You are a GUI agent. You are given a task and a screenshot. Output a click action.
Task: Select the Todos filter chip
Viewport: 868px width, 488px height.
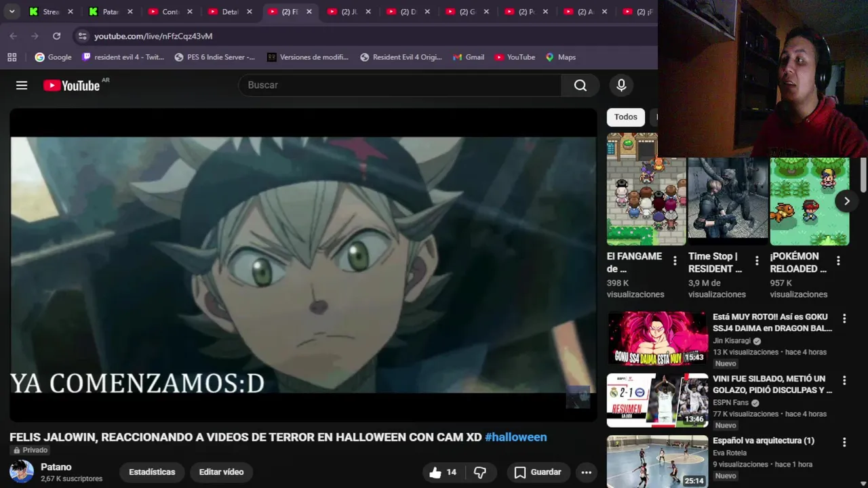[625, 117]
